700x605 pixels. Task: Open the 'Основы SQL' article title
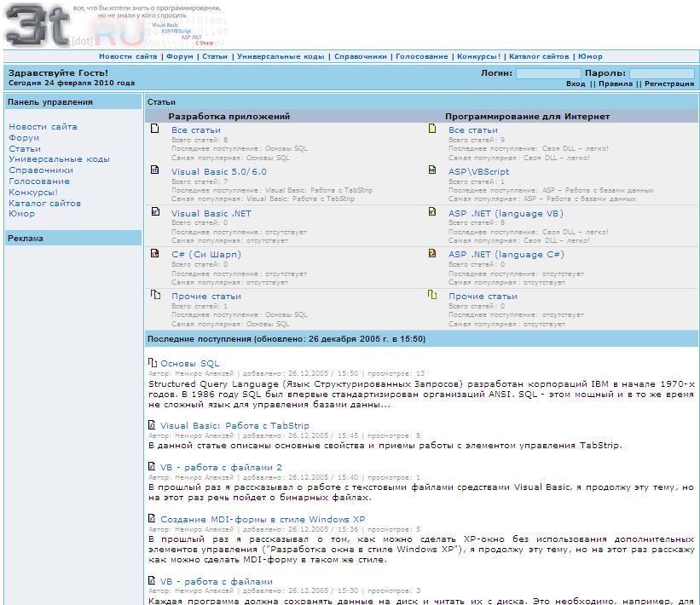point(190,364)
